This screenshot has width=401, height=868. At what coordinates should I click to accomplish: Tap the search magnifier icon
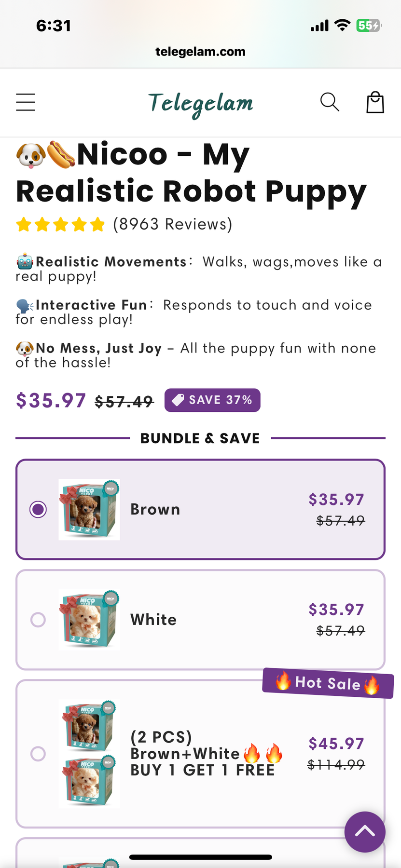coord(330,102)
